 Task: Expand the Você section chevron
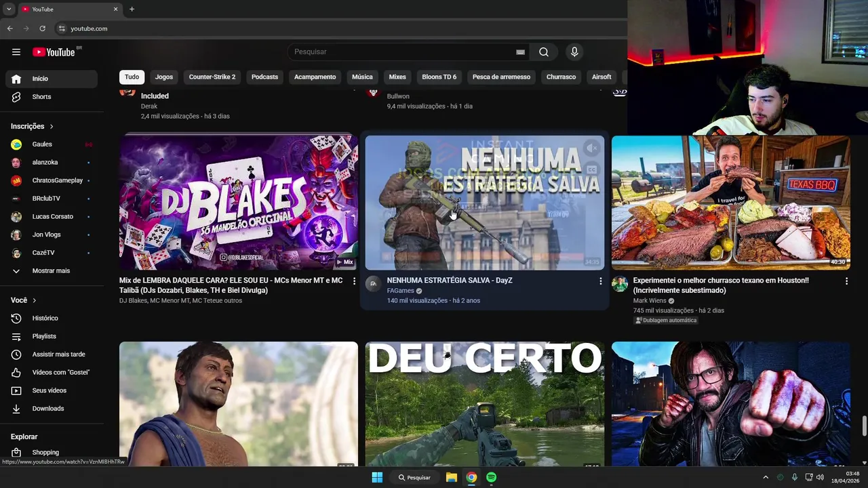click(35, 300)
